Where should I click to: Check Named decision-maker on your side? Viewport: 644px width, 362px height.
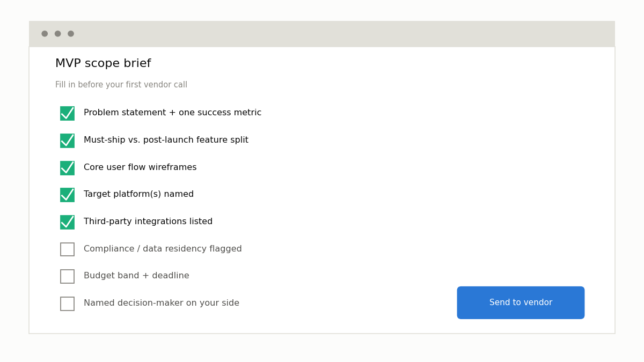tap(67, 304)
